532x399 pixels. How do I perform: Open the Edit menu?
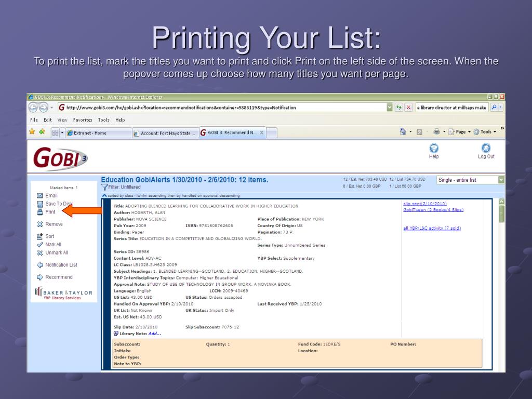point(47,120)
